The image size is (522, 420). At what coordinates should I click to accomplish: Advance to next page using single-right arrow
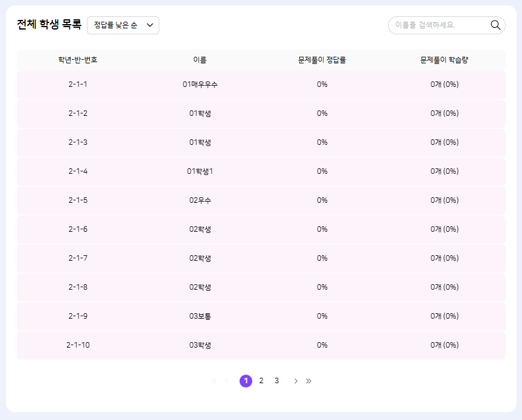(296, 381)
